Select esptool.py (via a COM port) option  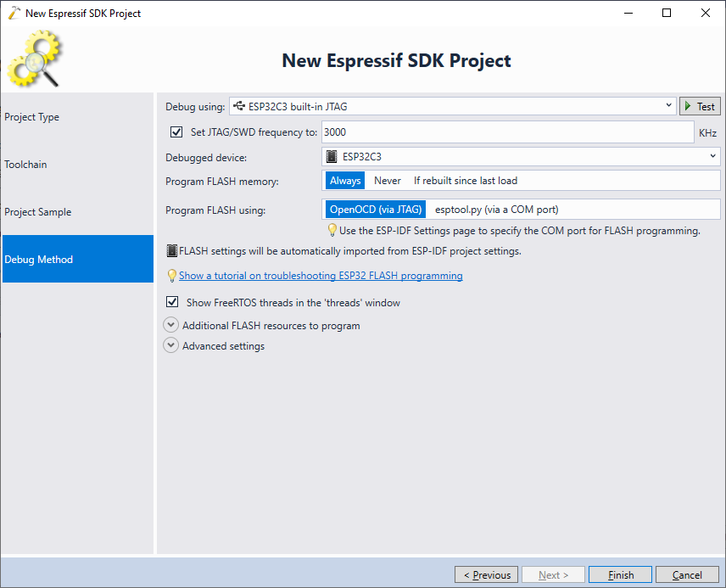click(x=496, y=210)
